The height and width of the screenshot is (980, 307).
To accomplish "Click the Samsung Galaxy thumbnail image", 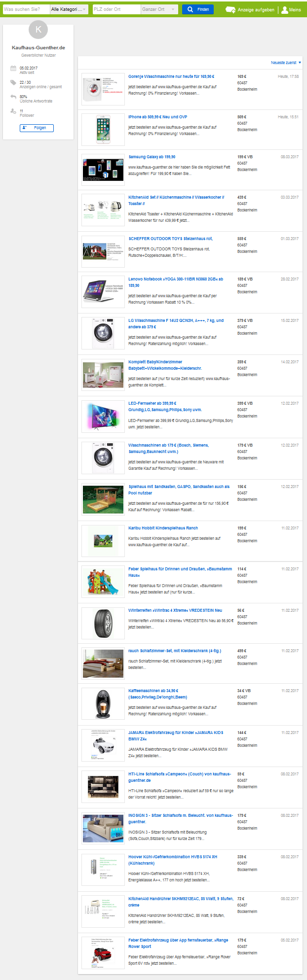I will coord(103,170).
